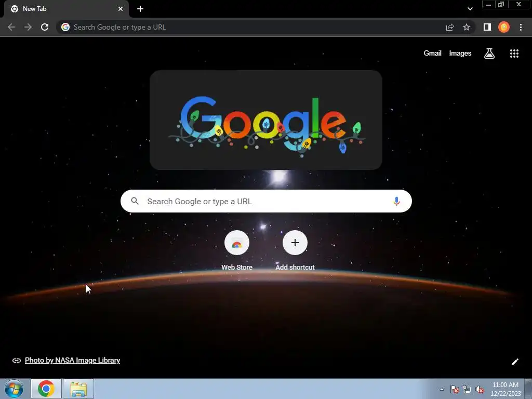Click the taskbar clock showing 11:00 AM
Screen dimensions: 532x399
tap(505, 389)
